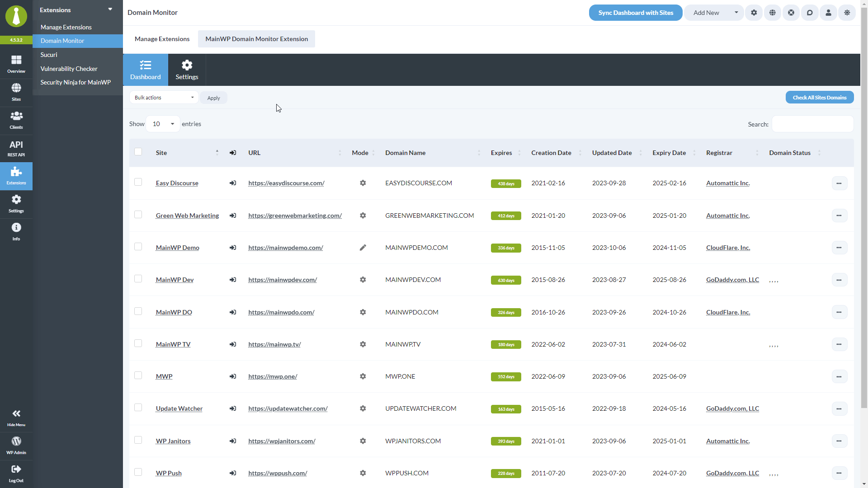868x488 pixels.
Task: Open the Overview sidebar icon
Action: pos(16,64)
